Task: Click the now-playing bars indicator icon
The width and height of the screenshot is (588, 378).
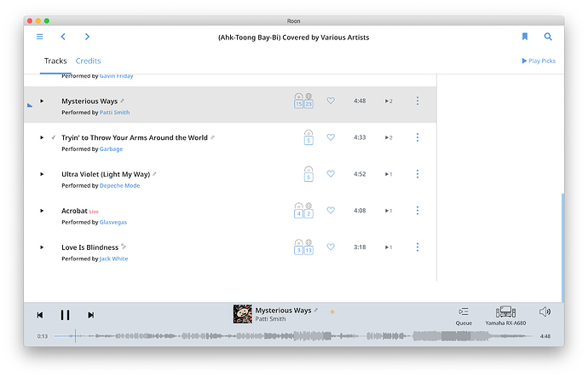Action: tap(30, 105)
